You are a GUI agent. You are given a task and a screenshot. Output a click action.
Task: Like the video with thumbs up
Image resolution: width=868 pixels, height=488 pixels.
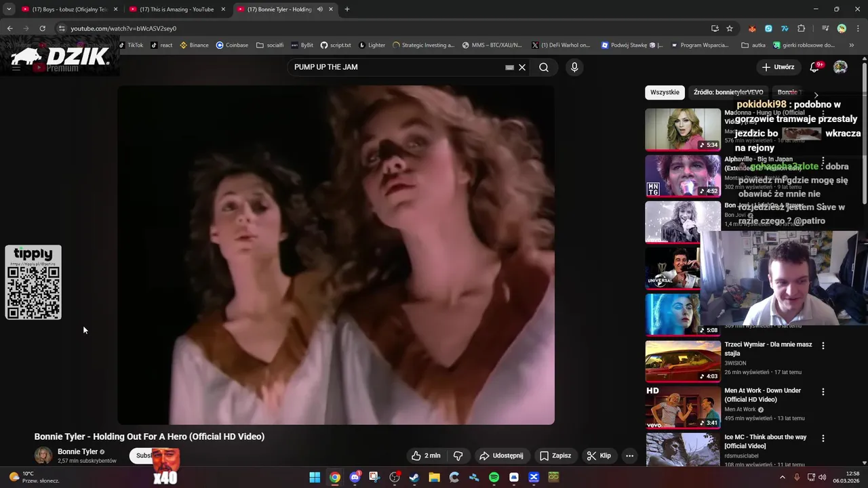(425, 455)
